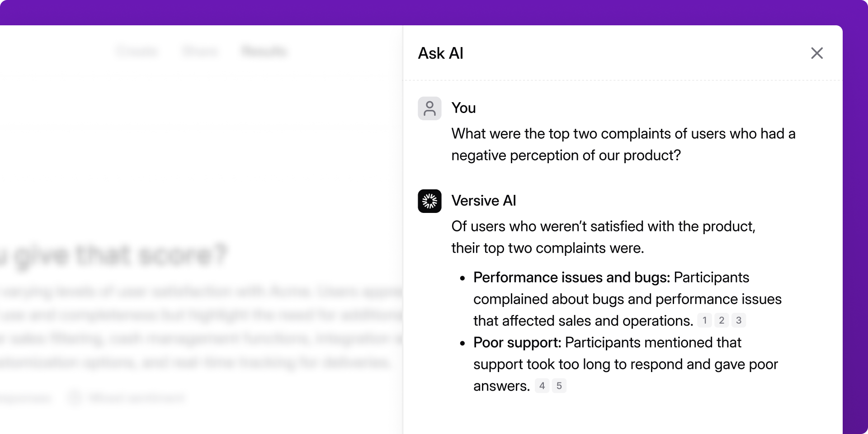Open the Create tab
The width and height of the screenshot is (868, 434).
[x=137, y=52]
